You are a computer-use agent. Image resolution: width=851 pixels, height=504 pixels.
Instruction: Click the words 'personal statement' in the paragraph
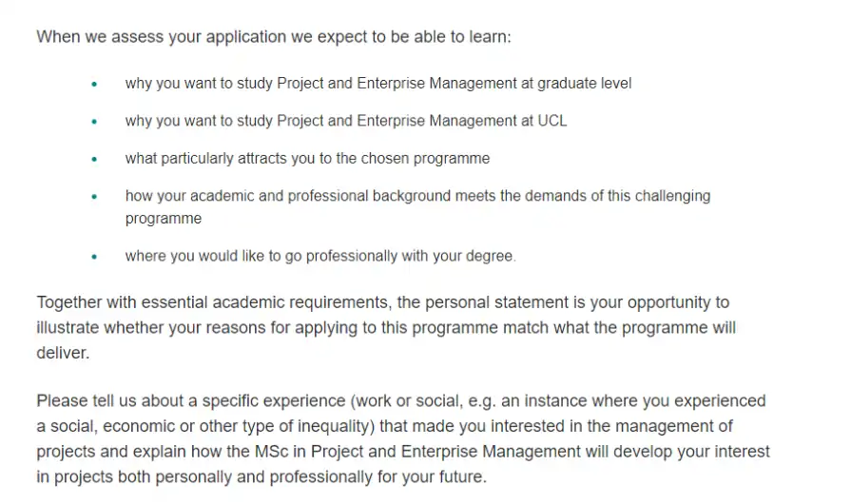[x=496, y=302]
